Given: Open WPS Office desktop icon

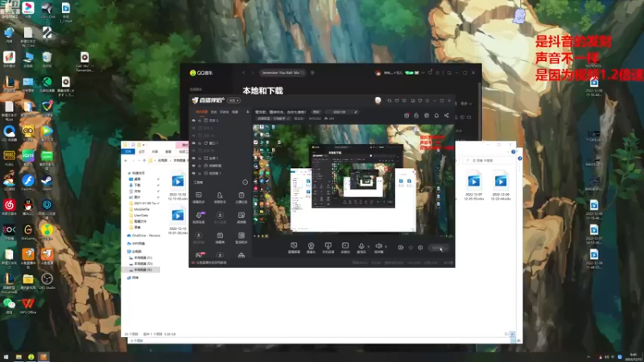Looking at the screenshot, I should pos(28,306).
